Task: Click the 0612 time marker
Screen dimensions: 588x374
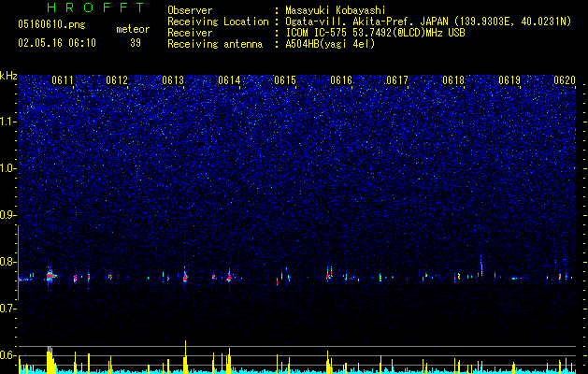Action: [x=117, y=80]
